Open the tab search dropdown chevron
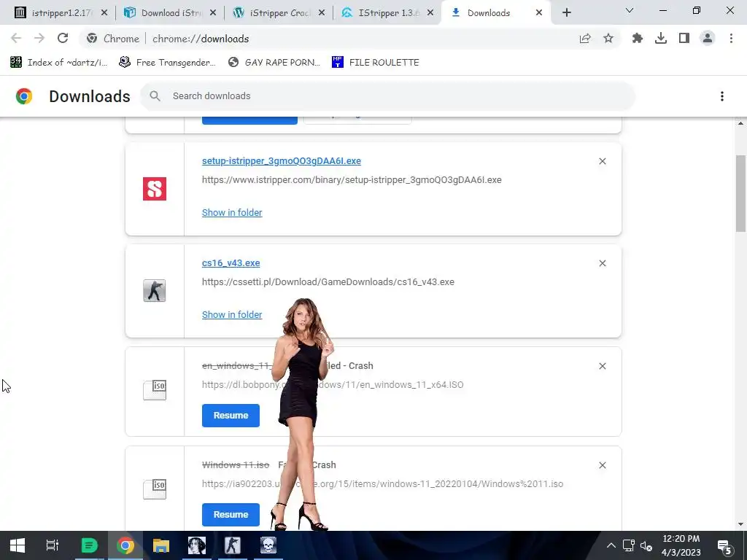The image size is (747, 560). point(630,10)
